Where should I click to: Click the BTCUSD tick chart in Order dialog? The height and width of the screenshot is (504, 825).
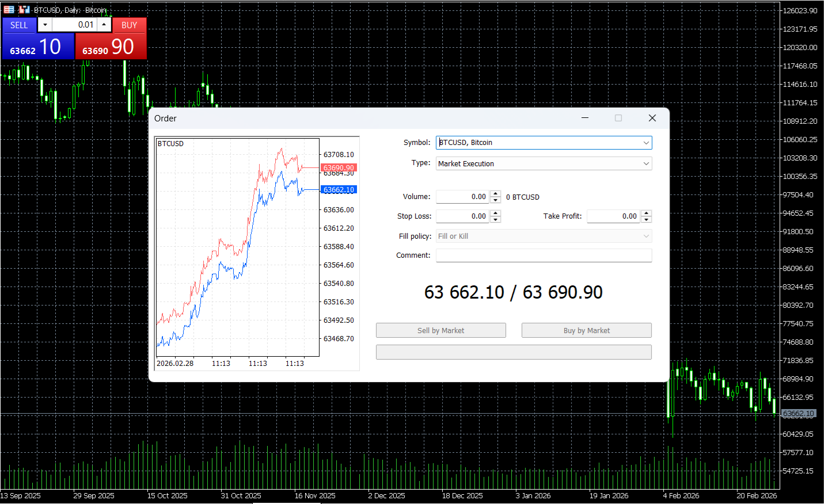pos(238,247)
